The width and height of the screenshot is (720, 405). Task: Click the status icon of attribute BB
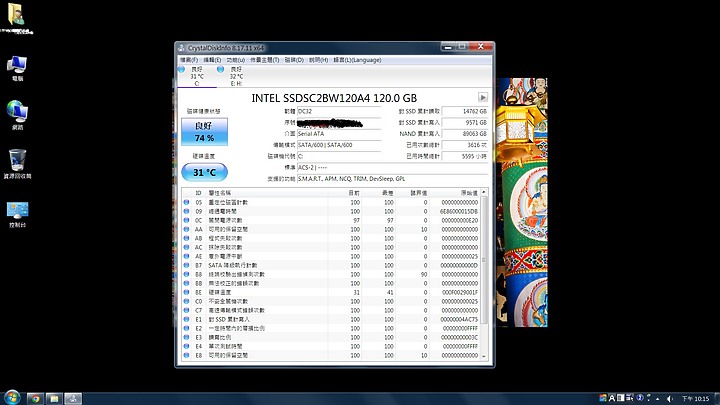[186, 283]
